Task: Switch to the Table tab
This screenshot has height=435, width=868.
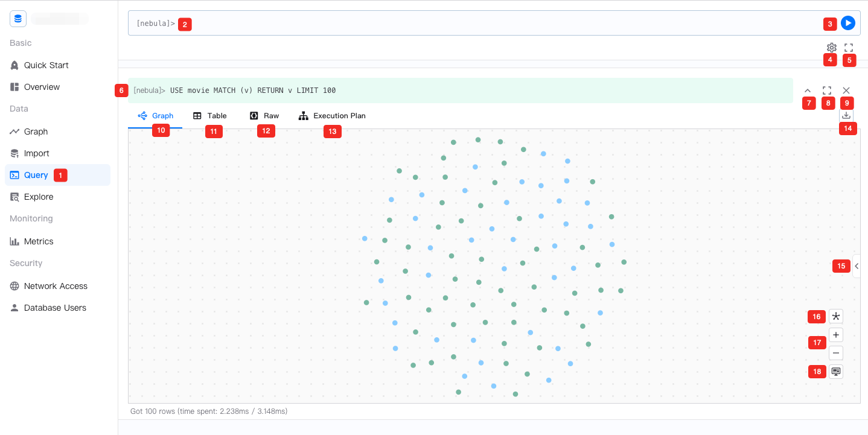Action: pyautogui.click(x=210, y=116)
